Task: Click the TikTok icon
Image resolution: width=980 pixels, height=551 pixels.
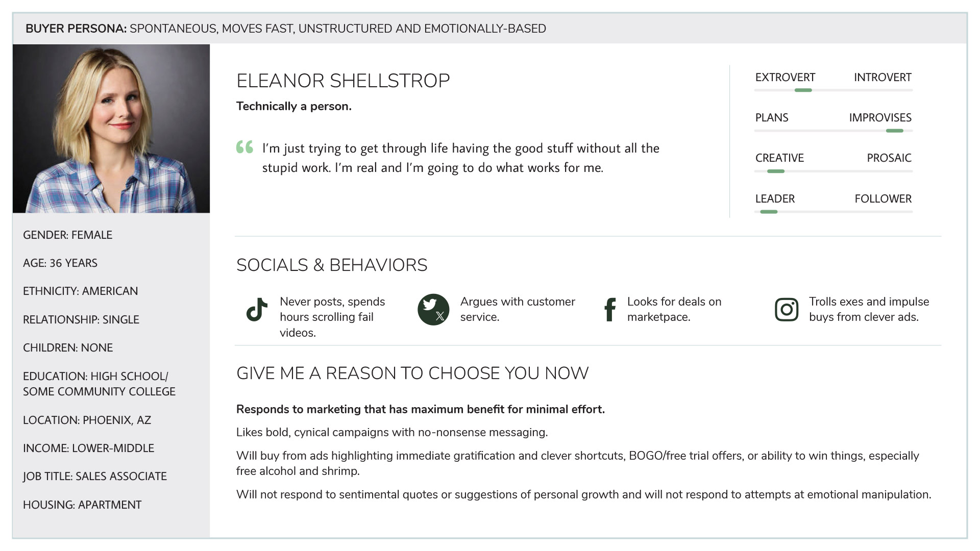Action: click(257, 309)
